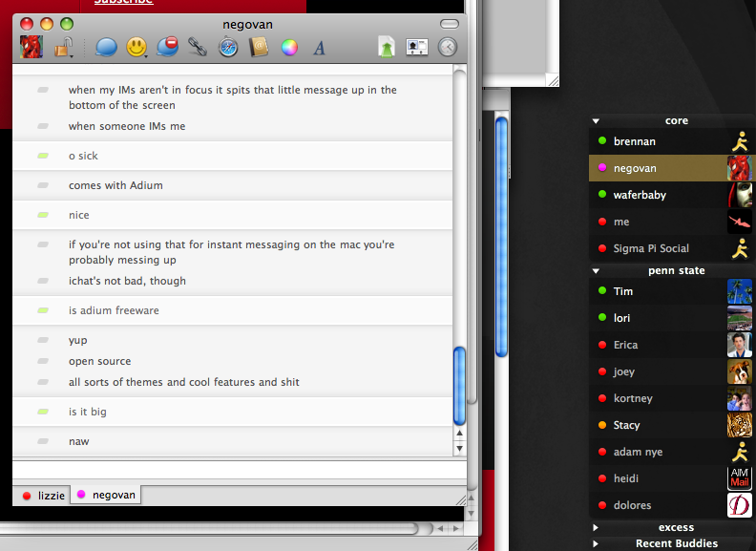Click the chat scrollbar down arrow
Viewport: 756px width, 551px height.
tap(459, 448)
